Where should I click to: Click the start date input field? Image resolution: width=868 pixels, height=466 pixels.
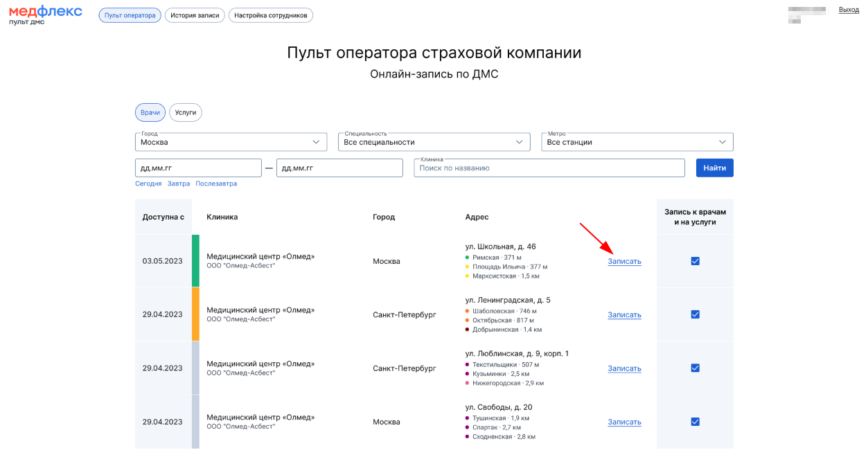coord(198,168)
